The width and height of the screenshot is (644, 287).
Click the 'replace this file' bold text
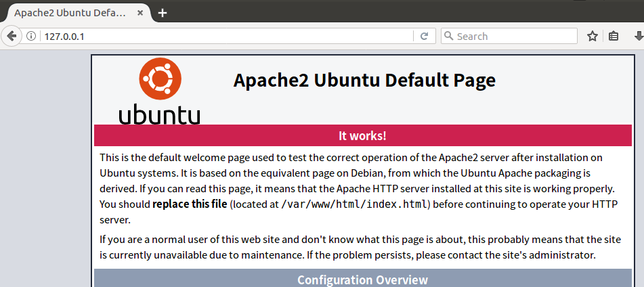[190, 204]
